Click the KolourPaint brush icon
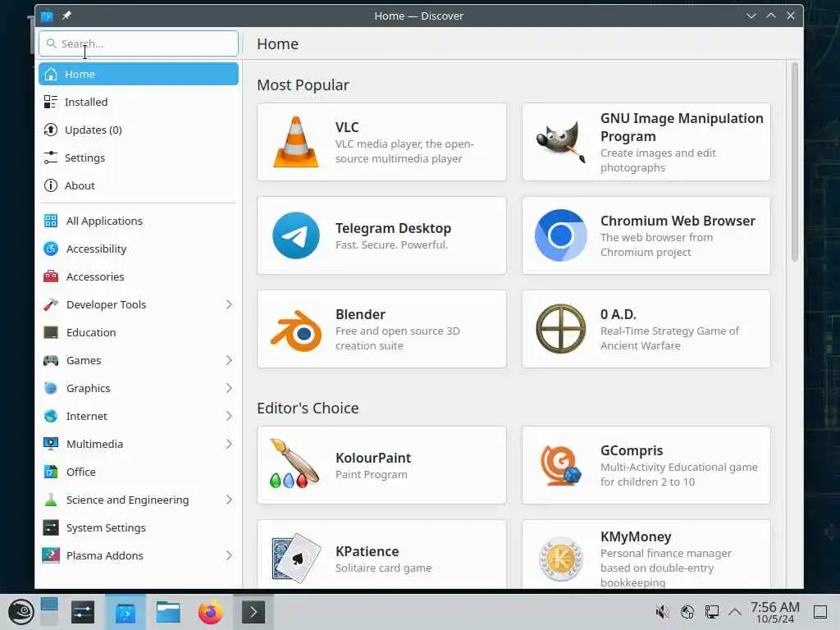Screen dimensions: 840x630 [x=295, y=464]
